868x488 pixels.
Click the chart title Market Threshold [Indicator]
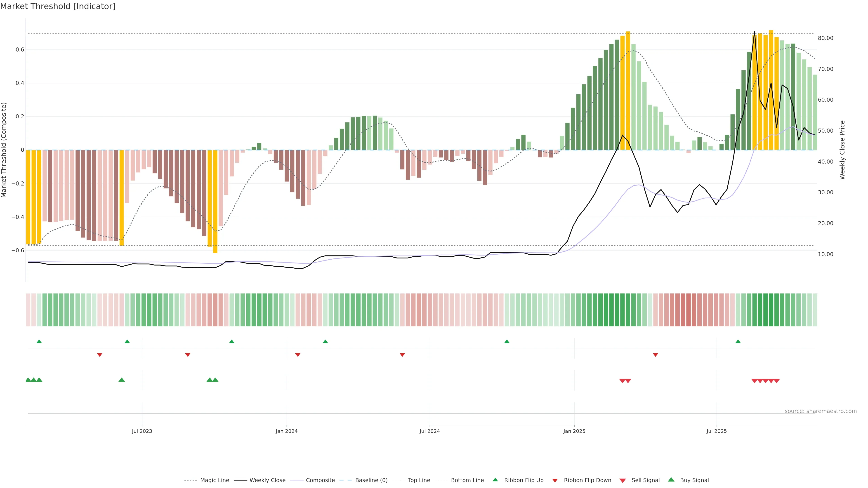pos(58,6)
